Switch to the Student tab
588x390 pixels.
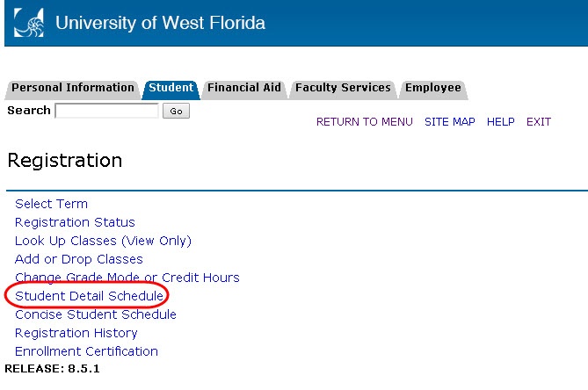(171, 88)
